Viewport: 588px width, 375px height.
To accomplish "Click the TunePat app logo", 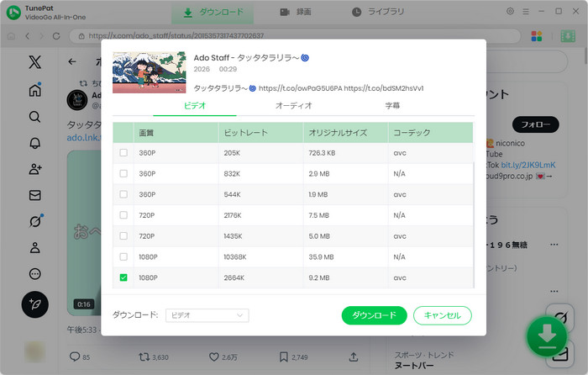I will [14, 13].
